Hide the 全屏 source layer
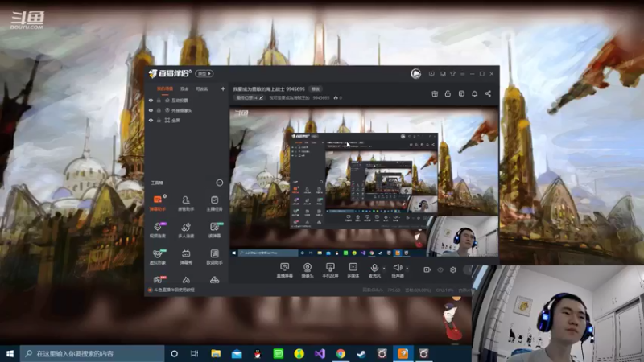Screen dimensions: 644x362 tap(151, 120)
